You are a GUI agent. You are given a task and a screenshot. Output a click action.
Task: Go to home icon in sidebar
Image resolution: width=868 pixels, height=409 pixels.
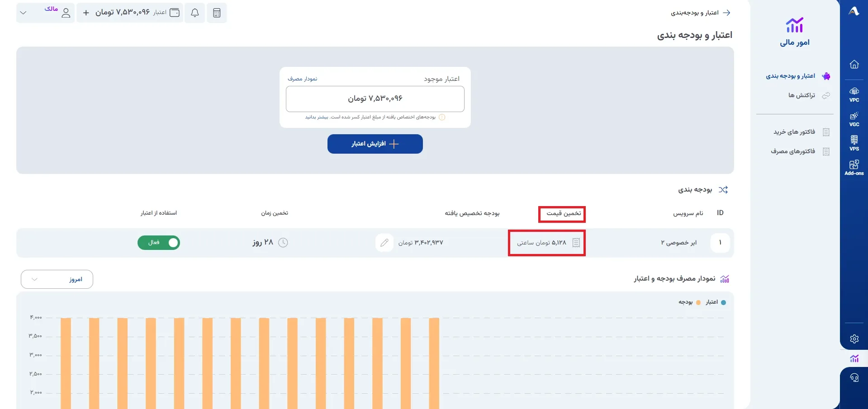[x=854, y=64]
